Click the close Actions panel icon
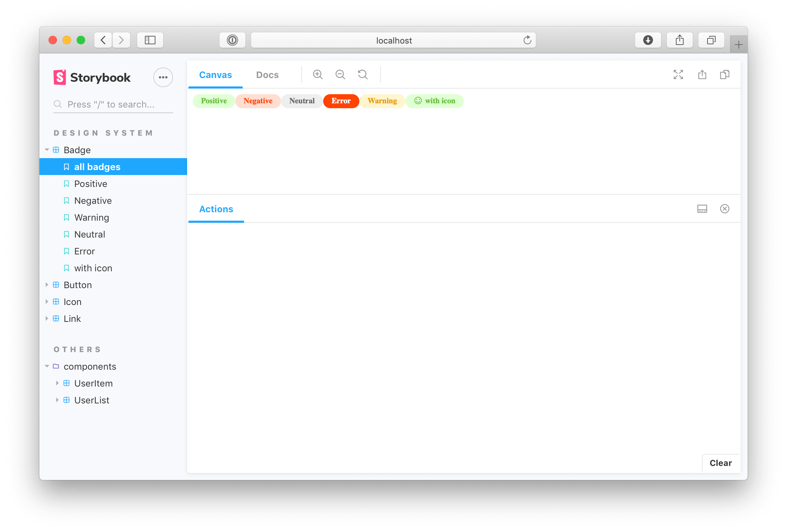 coord(725,208)
